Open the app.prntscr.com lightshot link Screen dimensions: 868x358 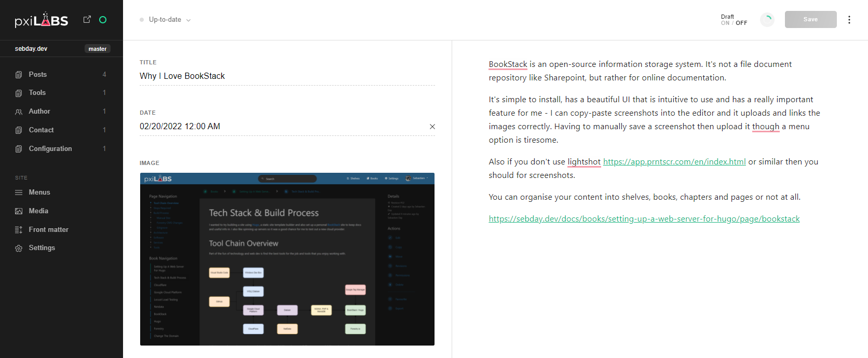tap(674, 162)
